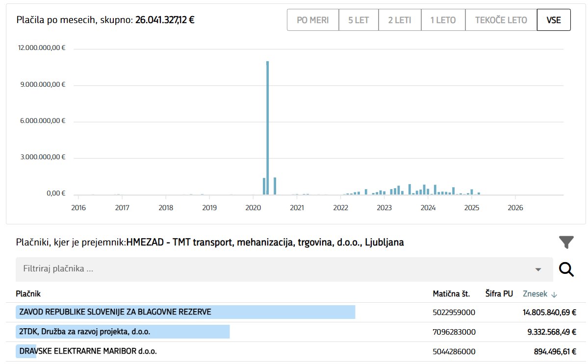Viewport: 588px width, 364px height.
Task: Sort by Znesek column header
Action: pos(535,294)
